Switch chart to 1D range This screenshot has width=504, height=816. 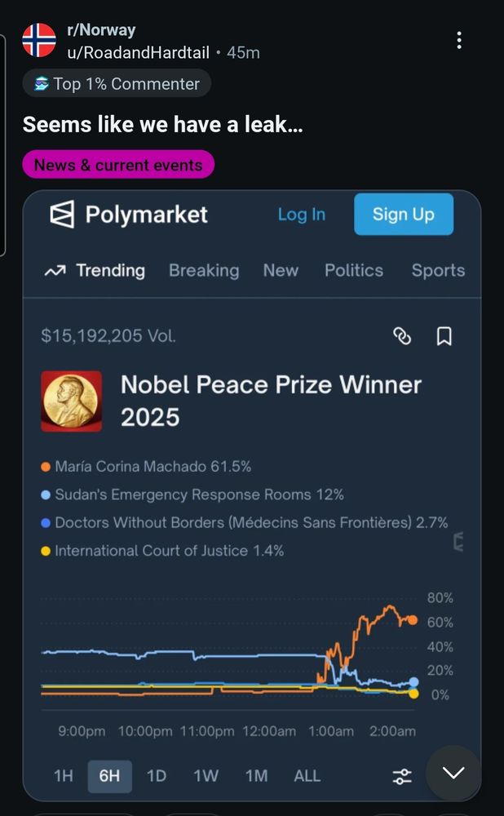click(x=156, y=777)
